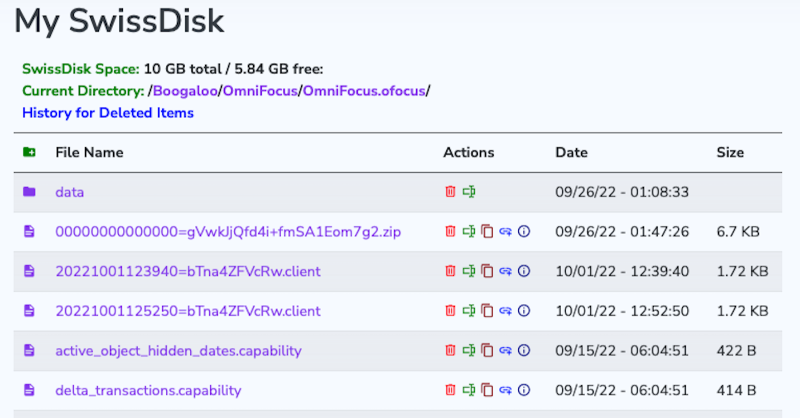Copy the 20221001125250 client file
Viewport: 800px width, 418px height.
pos(487,311)
